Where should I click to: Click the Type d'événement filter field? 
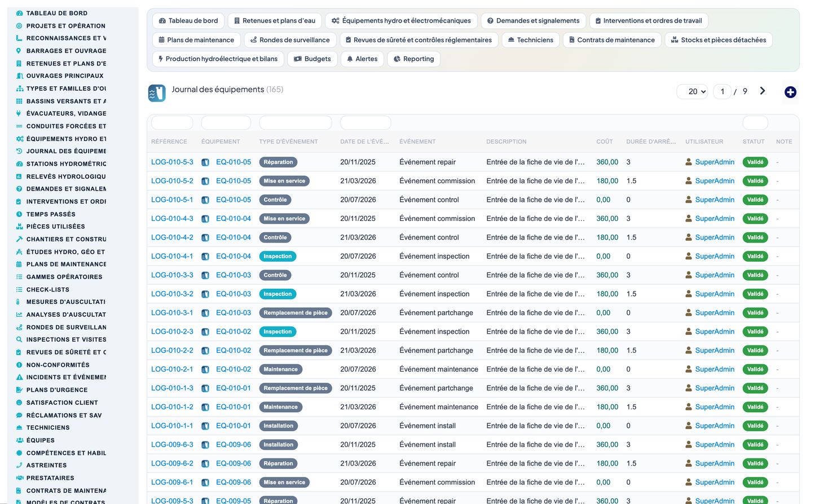[296, 122]
